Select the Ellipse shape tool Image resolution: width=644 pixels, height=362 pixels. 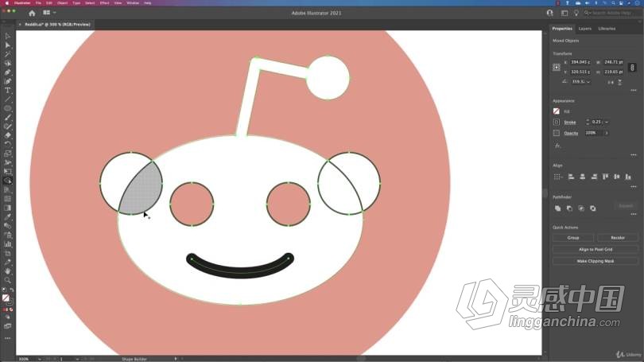point(7,108)
